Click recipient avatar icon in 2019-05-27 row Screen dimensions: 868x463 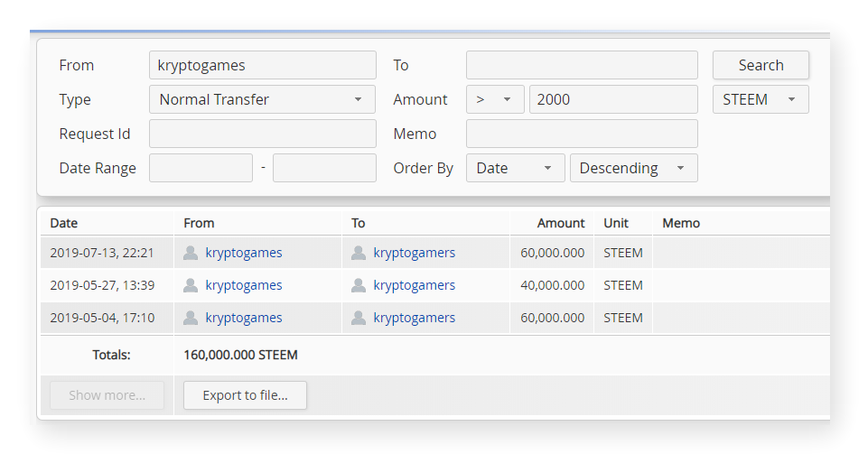359,285
